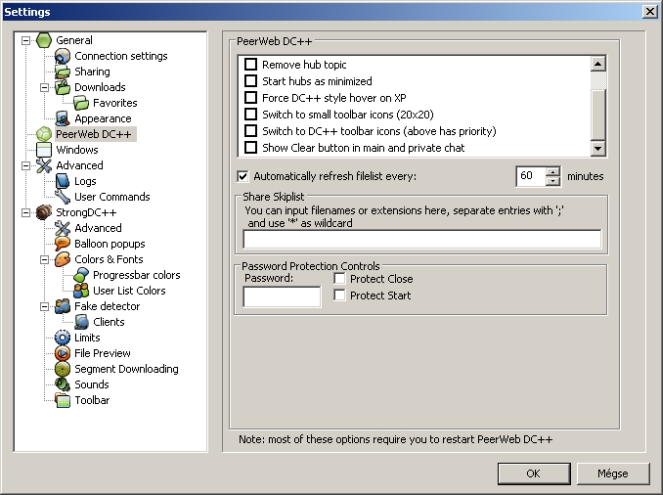Collapse the StrongDC++ tree node
This screenshot has width=663, height=495.
(x=26, y=213)
